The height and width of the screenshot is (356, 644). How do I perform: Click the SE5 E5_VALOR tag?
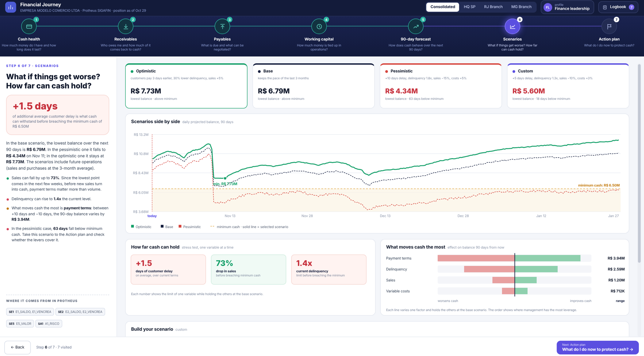(20, 324)
